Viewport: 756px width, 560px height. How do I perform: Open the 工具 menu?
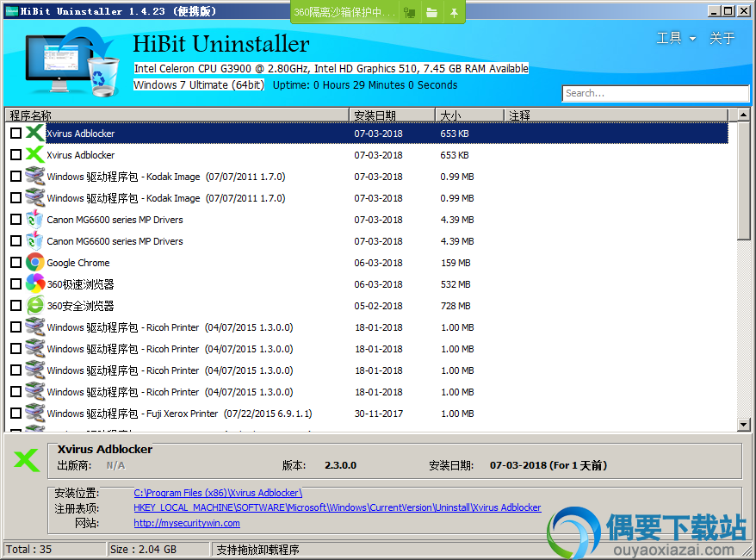pos(669,38)
